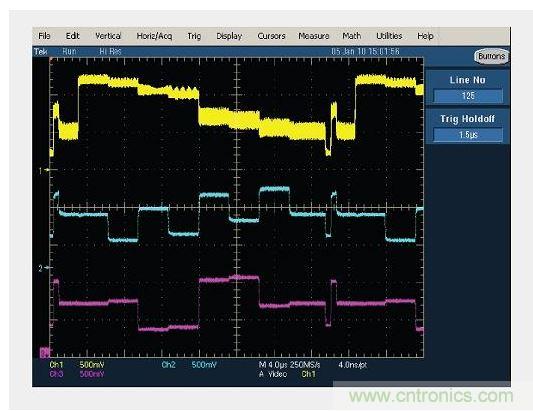Click the channel 3 marker icon
The image size is (533, 411).
point(45,353)
